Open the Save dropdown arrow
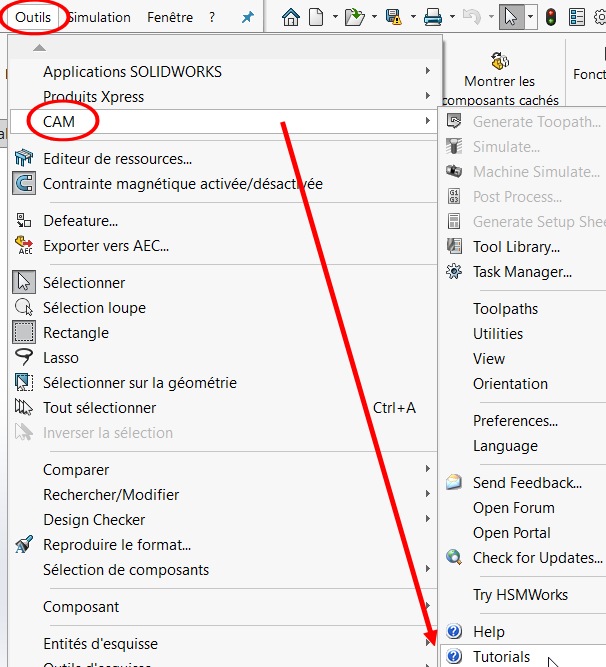Viewport: 606px width, 667px height. tap(413, 17)
